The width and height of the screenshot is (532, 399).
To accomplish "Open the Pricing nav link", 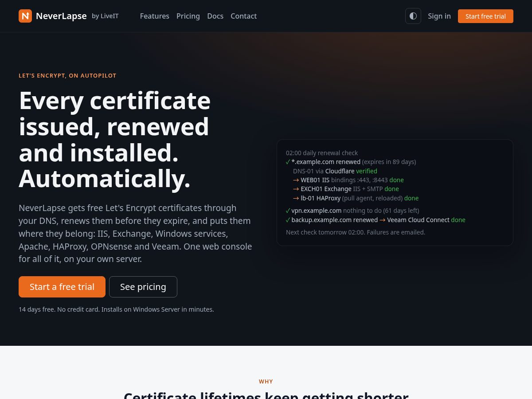I will [188, 16].
